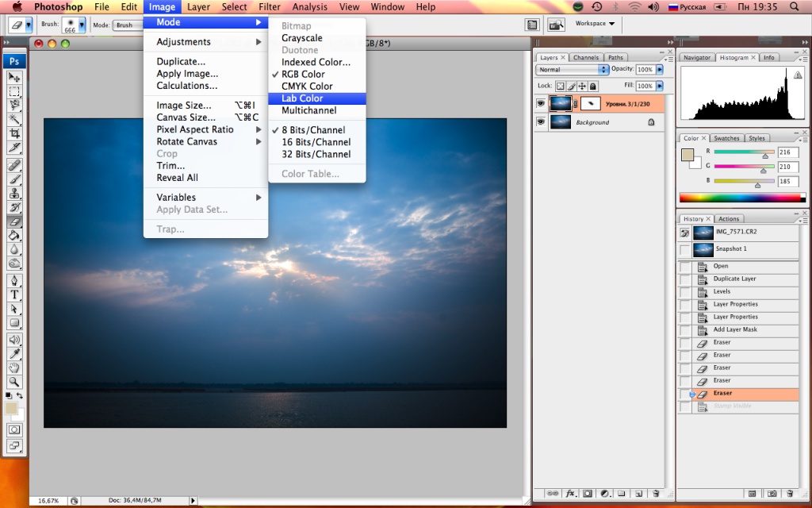The width and height of the screenshot is (812, 508).
Task: Pick the Type tool
Action: point(14,295)
